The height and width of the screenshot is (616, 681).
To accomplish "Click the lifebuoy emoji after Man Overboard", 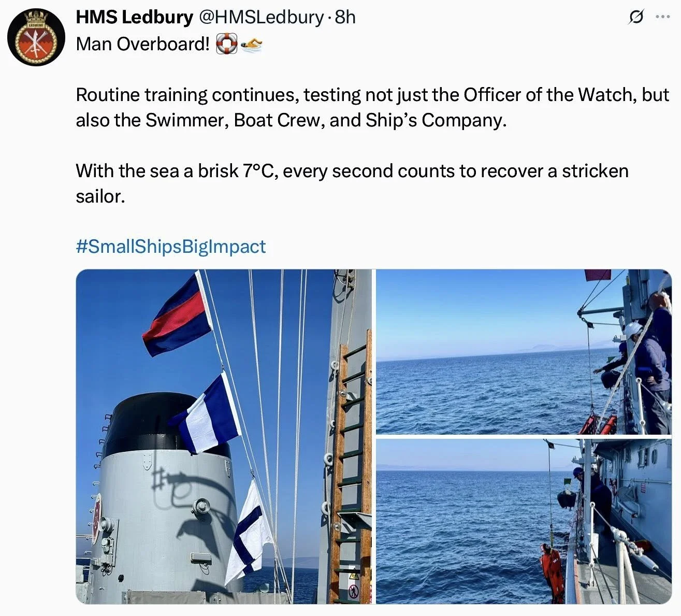I will point(226,44).
